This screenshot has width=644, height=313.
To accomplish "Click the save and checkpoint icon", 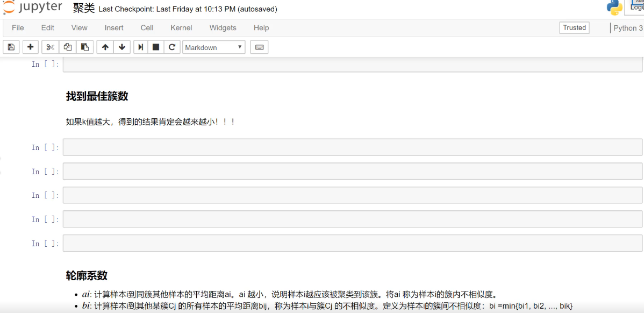I will click(11, 47).
